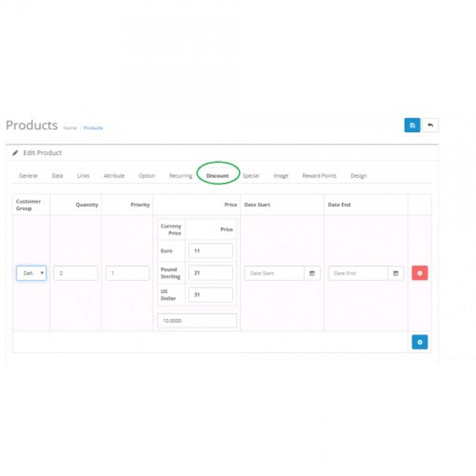This screenshot has height=476, width=476.
Task: Click the US Dollar price field
Action: coord(211,295)
